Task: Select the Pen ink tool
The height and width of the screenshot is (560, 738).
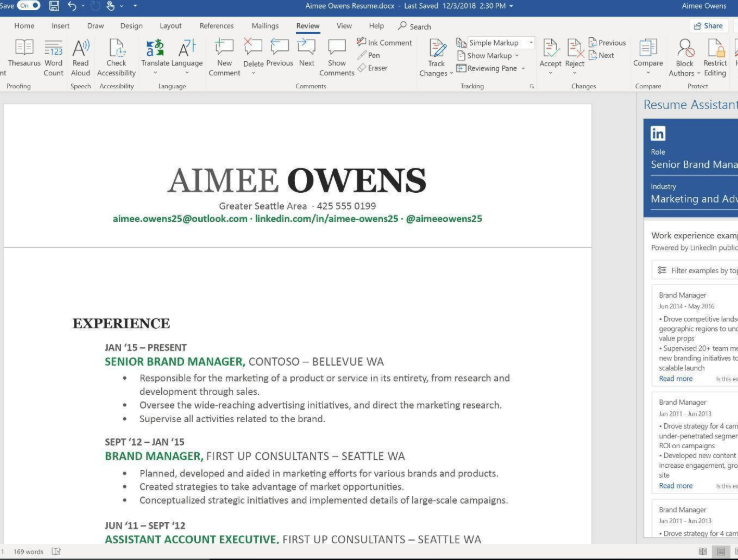Action: click(x=369, y=55)
